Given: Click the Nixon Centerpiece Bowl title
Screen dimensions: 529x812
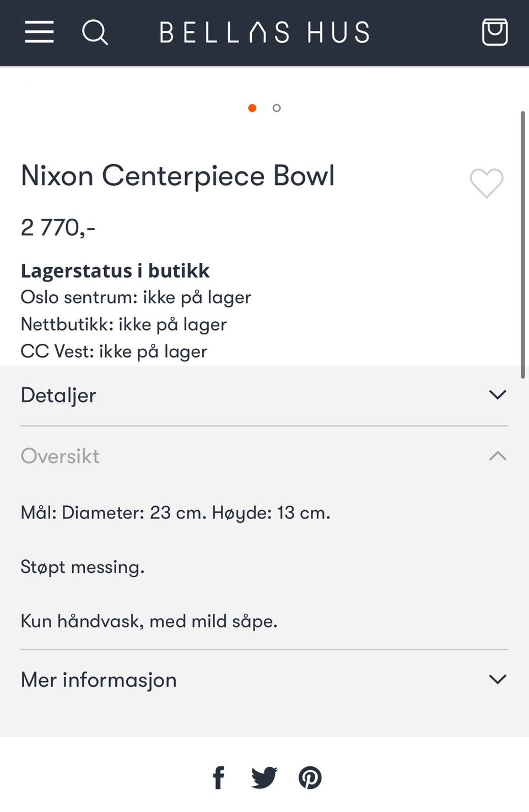Looking at the screenshot, I should [x=177, y=176].
